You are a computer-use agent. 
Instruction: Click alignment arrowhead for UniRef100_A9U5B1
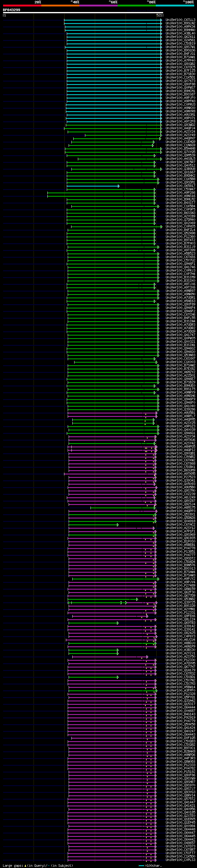(157, 413)
